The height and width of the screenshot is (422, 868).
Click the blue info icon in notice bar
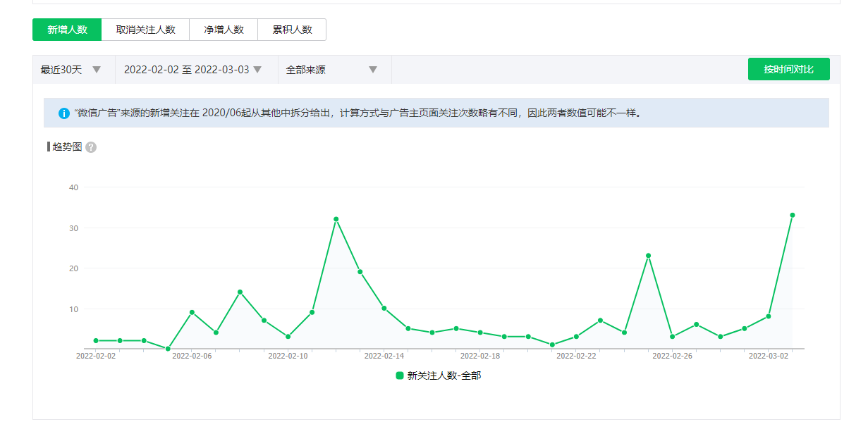click(x=63, y=113)
